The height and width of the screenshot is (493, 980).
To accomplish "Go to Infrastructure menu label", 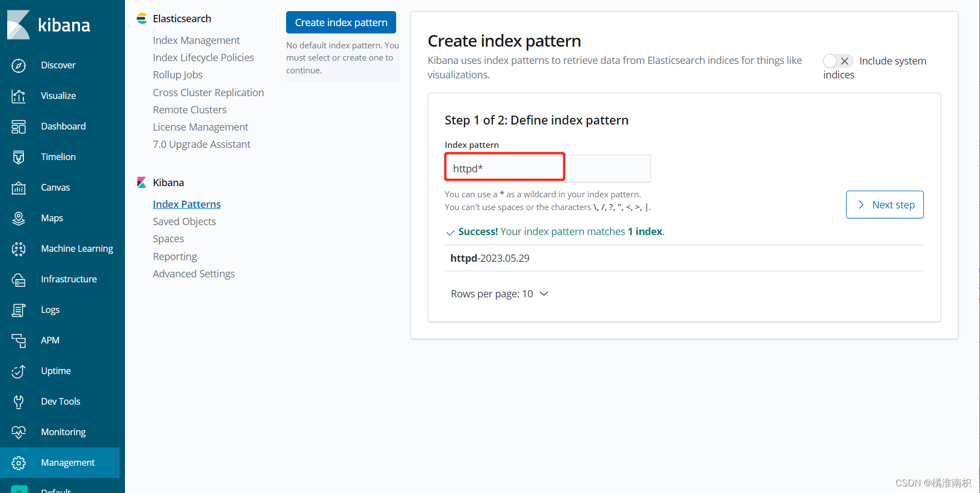I will pyautogui.click(x=69, y=279).
